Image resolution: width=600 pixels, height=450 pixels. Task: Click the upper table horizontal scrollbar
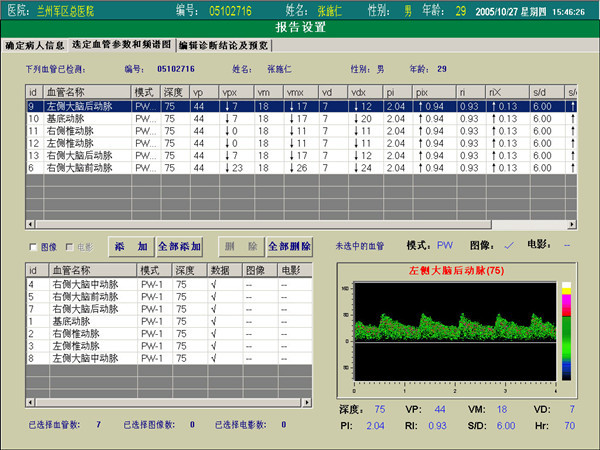pos(300,225)
